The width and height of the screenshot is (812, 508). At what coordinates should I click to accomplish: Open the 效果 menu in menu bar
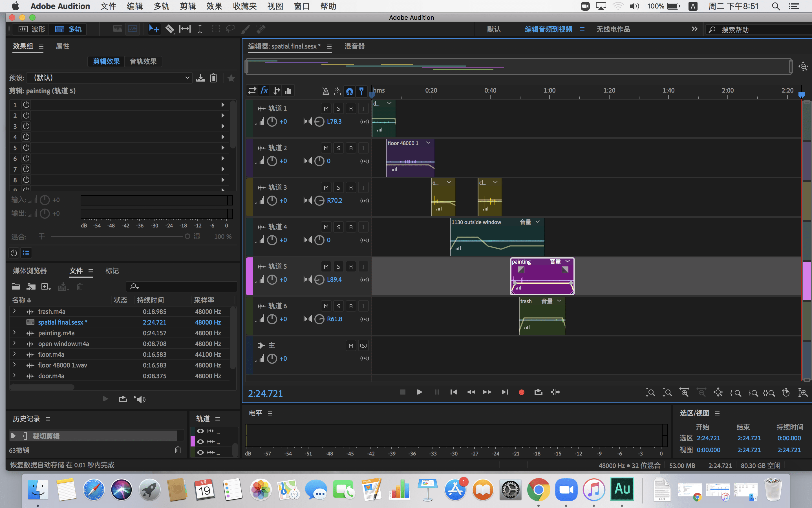pyautogui.click(x=214, y=6)
